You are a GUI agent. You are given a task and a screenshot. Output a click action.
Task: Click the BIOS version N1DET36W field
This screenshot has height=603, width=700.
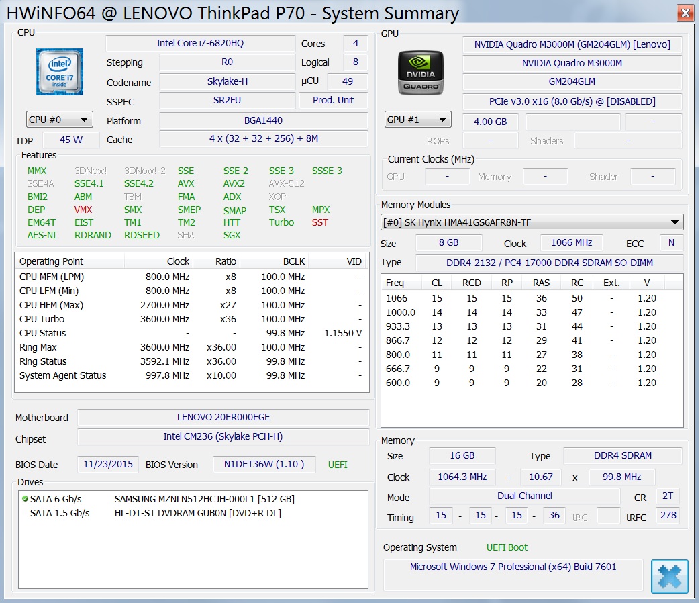(x=264, y=464)
